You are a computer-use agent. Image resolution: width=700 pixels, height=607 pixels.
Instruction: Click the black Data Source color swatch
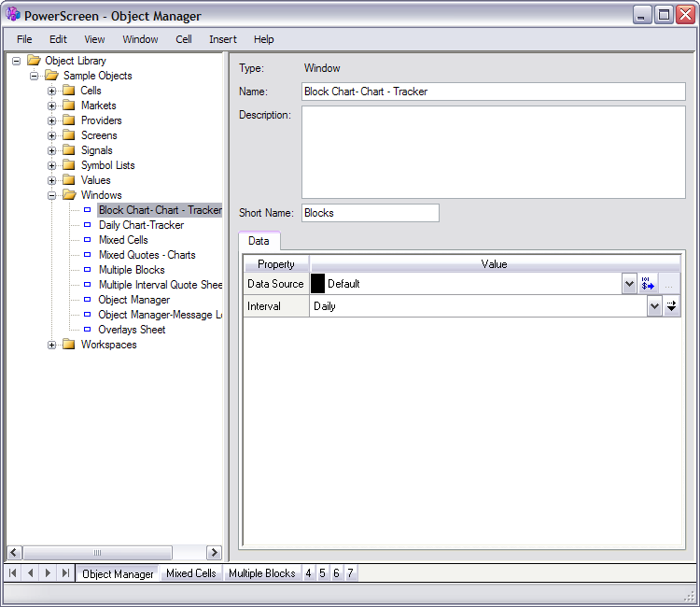coord(317,284)
